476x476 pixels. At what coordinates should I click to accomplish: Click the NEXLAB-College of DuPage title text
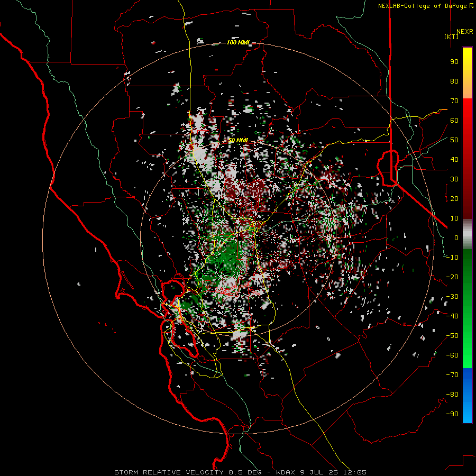point(423,6)
